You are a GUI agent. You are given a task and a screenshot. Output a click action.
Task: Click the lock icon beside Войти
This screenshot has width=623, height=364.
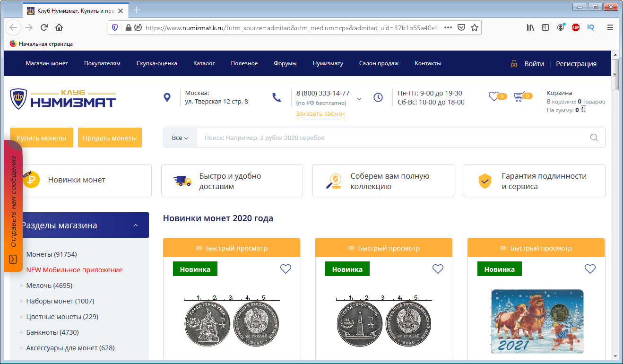pos(514,63)
